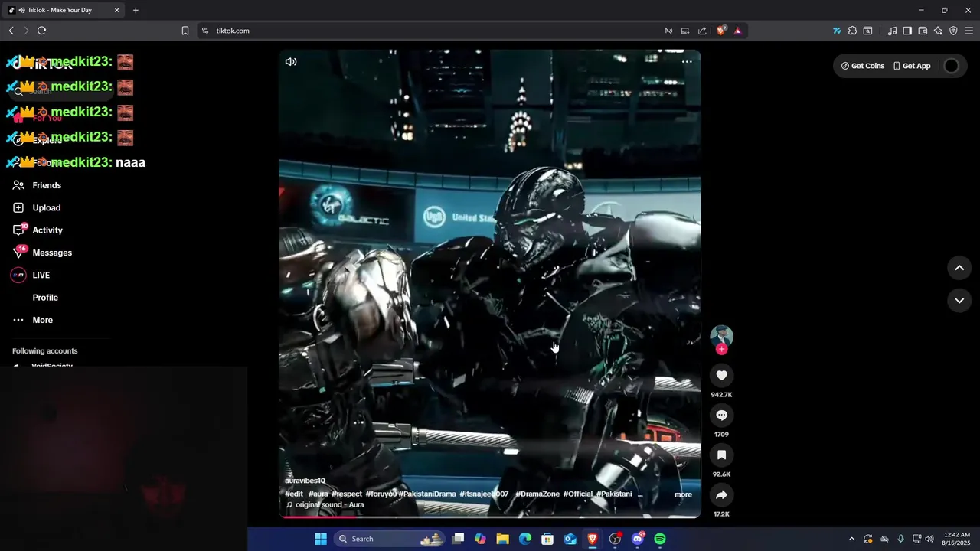Bookmark the video to favorites
The height and width of the screenshot is (551, 980).
click(721, 455)
